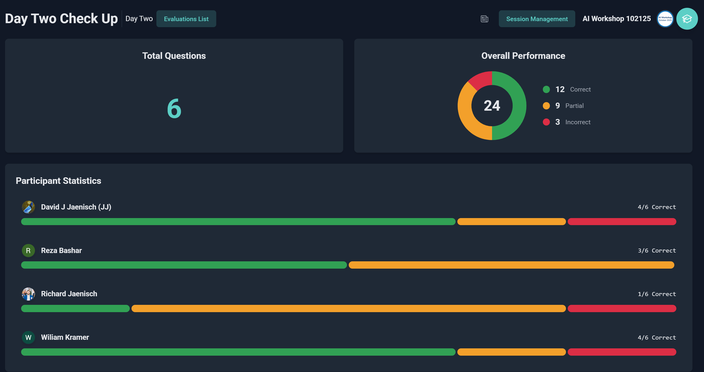This screenshot has height=372, width=704.
Task: Click Reza Bashar's 3/6 Correct score
Action: click(656, 250)
